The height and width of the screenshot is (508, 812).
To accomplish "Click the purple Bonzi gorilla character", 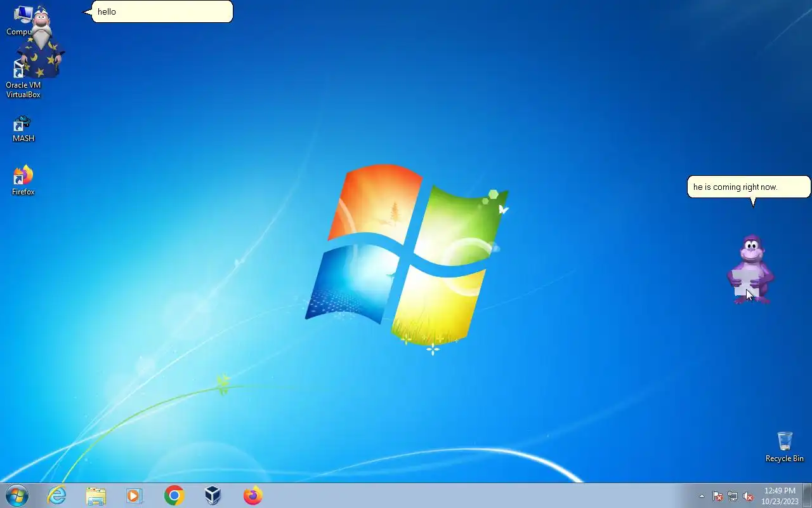I will coord(750,270).
